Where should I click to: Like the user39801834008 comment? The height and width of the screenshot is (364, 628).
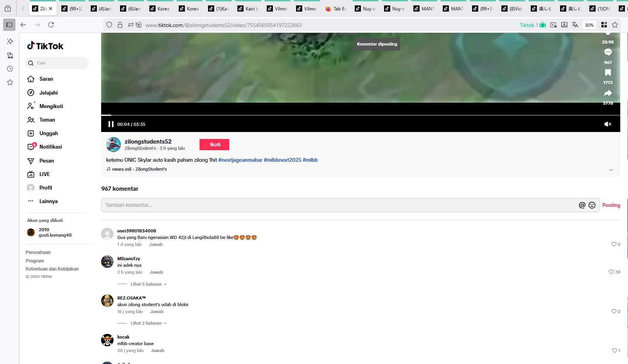(x=614, y=244)
